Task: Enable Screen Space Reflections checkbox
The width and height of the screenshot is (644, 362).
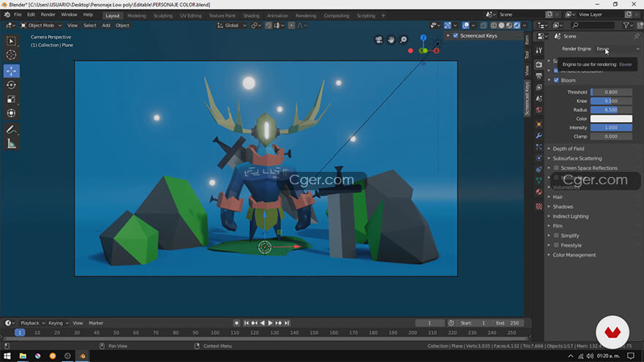Action: [x=556, y=168]
